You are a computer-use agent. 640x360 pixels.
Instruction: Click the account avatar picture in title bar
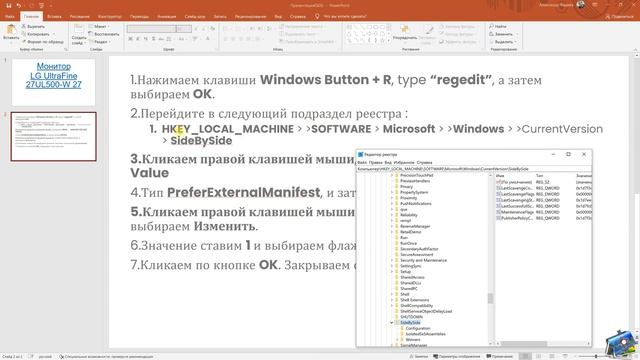click(x=580, y=5)
